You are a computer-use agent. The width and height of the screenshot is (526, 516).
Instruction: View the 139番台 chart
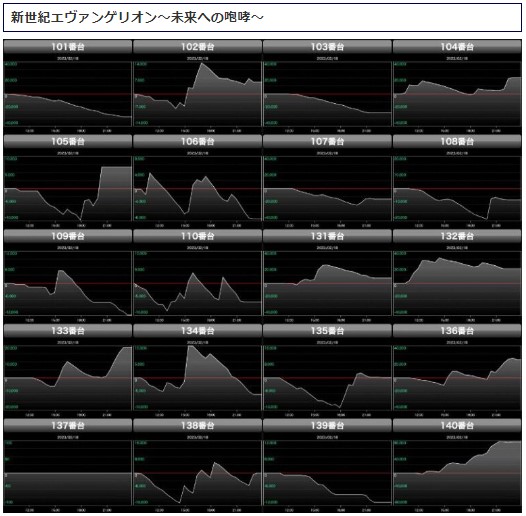point(327,473)
